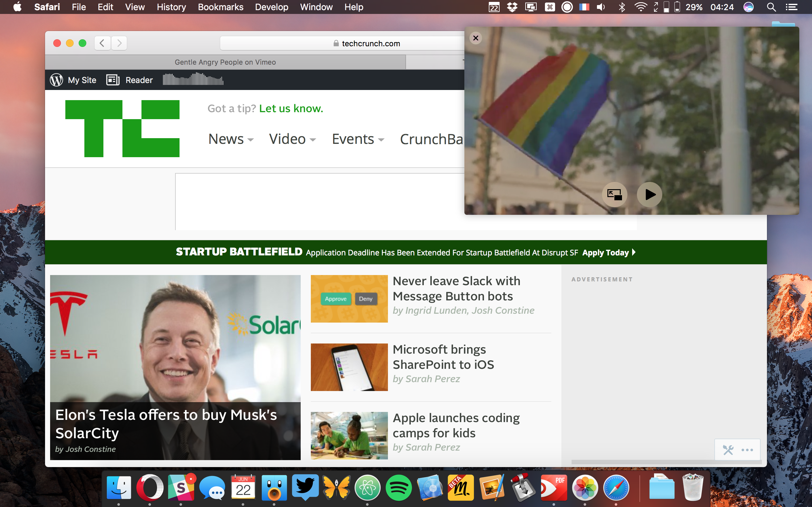The height and width of the screenshot is (507, 812).
Task: Click the Let us know link
Action: pyautogui.click(x=291, y=108)
